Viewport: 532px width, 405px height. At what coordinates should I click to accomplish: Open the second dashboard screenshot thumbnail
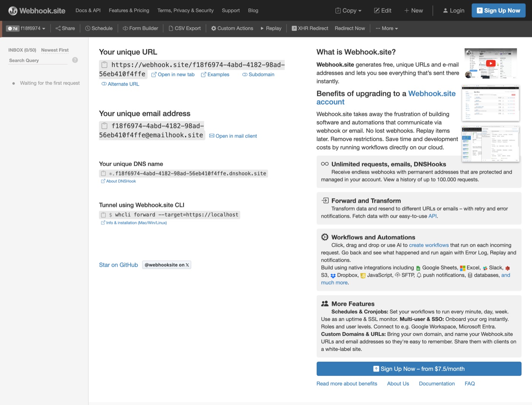[491, 144]
